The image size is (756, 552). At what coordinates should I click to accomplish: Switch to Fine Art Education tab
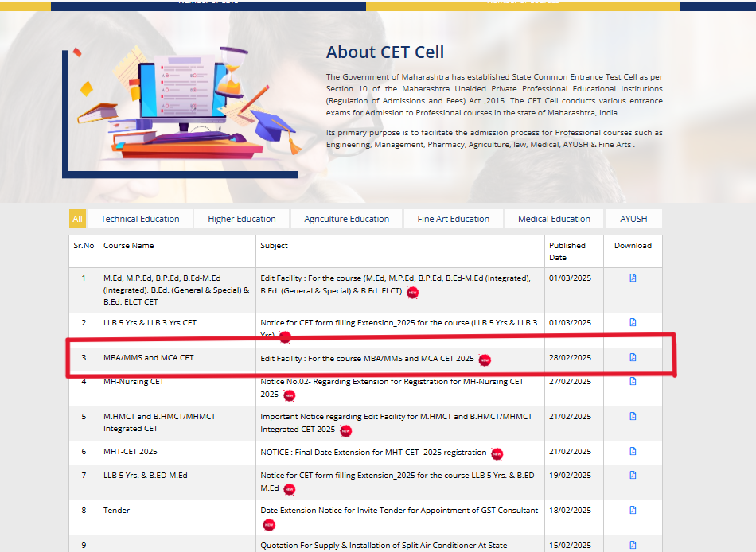454,219
